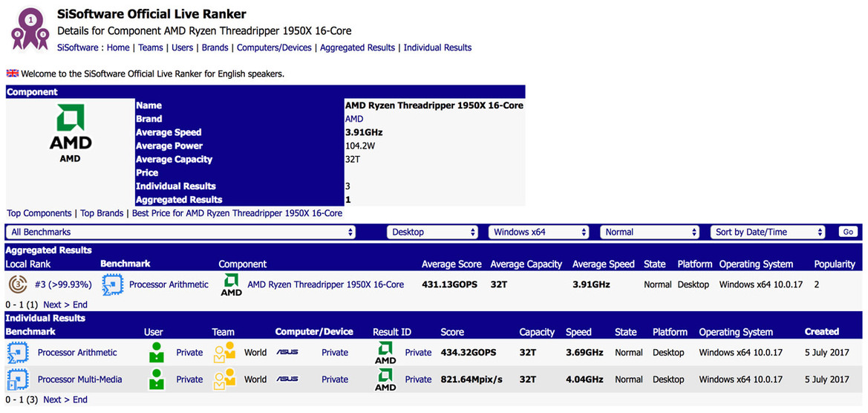Click the 104.2W average power value
868x413 pixels.
click(360, 146)
